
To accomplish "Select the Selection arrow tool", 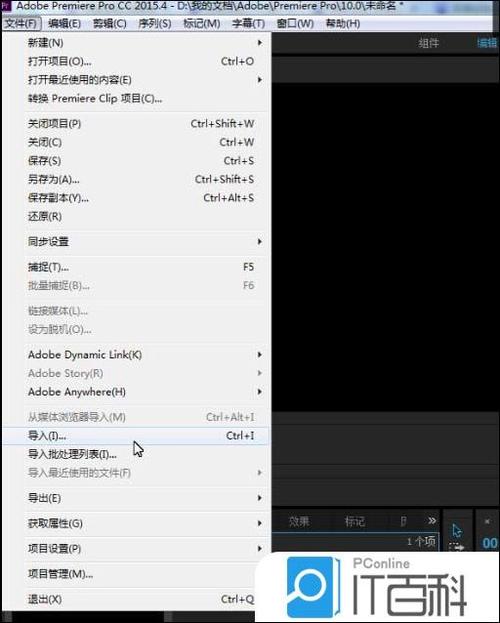I will point(457,530).
